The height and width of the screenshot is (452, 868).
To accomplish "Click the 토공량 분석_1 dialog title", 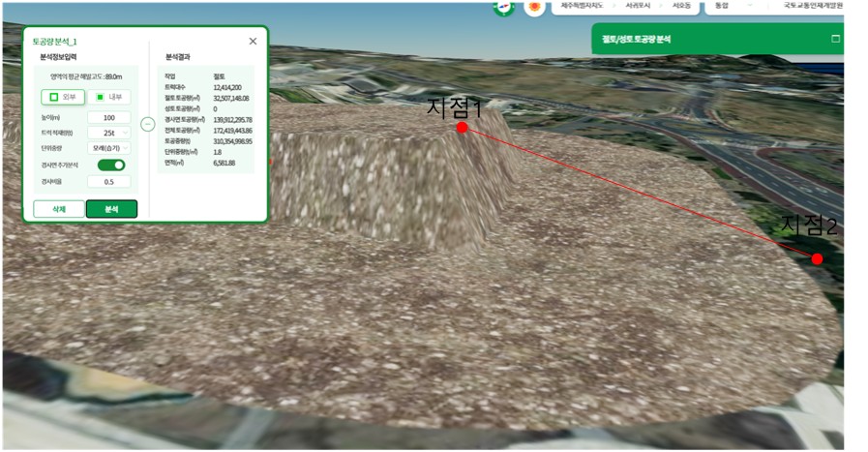I will [54, 42].
